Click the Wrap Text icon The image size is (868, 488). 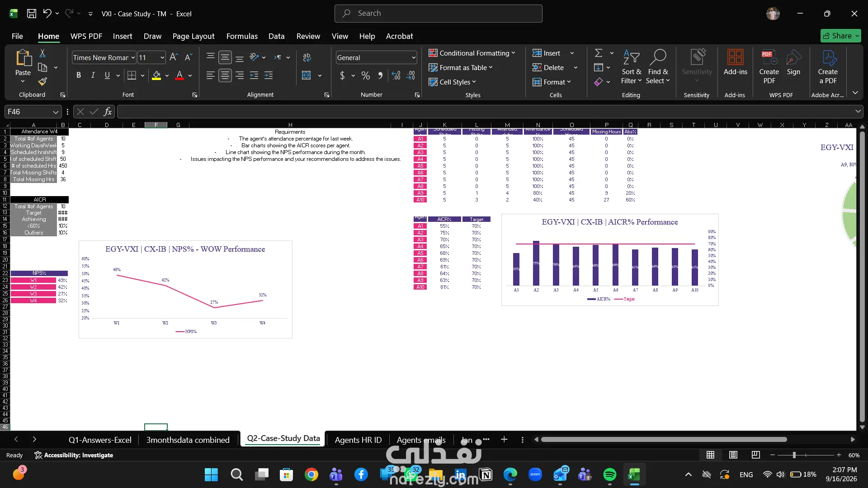pyautogui.click(x=307, y=57)
